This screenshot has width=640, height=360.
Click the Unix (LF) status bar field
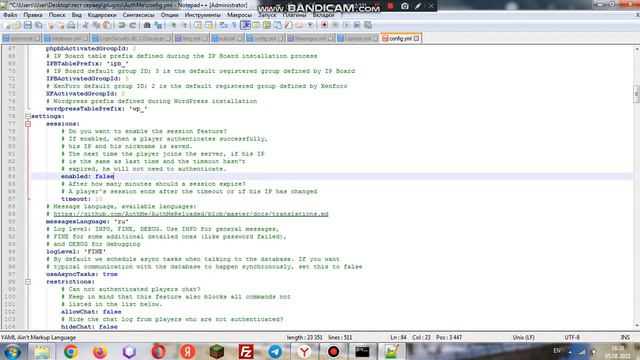click(524, 338)
